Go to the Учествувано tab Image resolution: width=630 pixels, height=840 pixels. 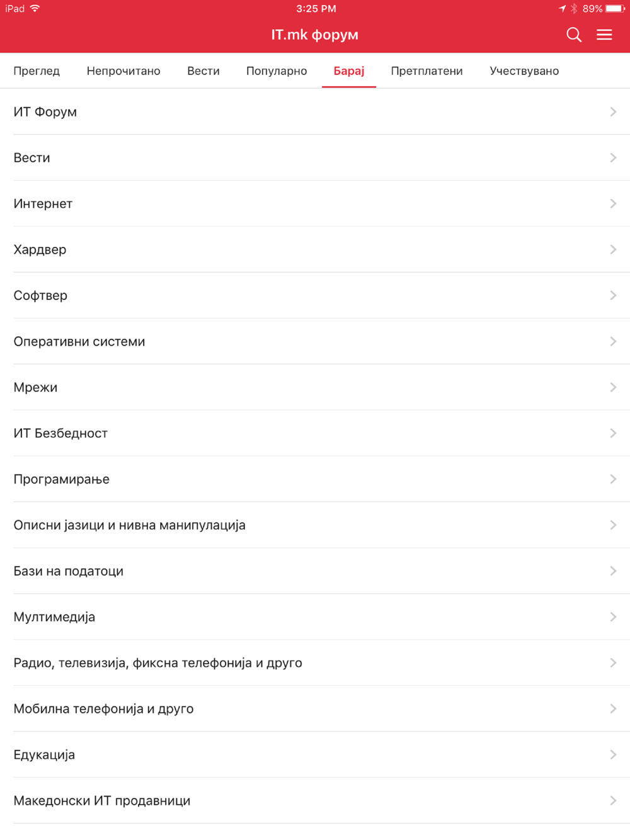pyautogui.click(x=524, y=71)
